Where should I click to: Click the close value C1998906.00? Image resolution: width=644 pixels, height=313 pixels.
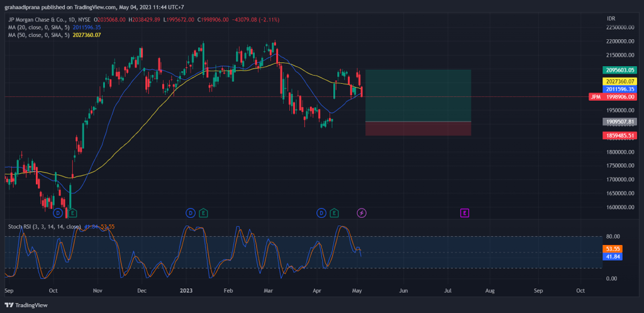[x=213, y=20]
